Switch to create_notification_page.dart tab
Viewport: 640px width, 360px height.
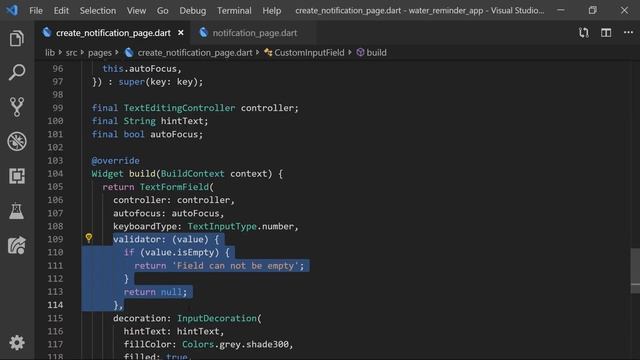[x=112, y=33]
